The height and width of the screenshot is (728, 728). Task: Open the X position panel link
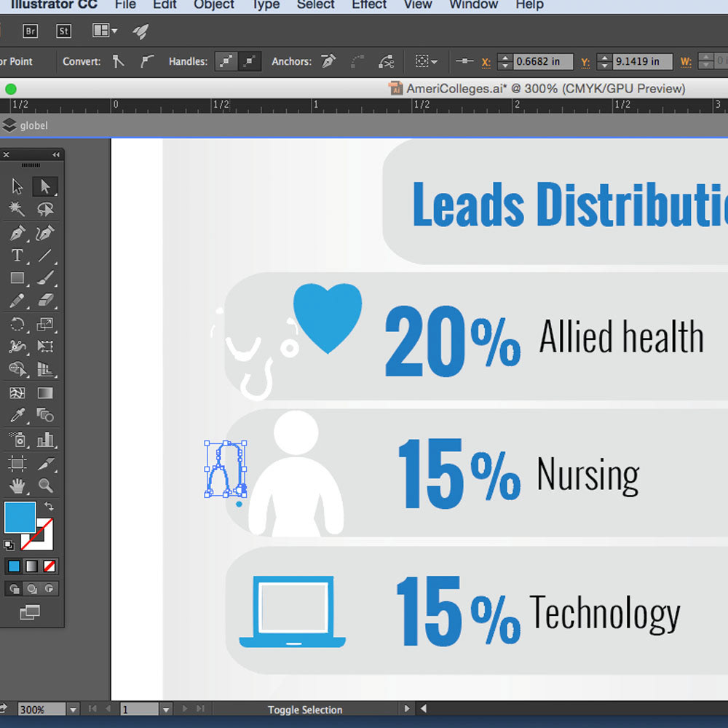coord(486,62)
